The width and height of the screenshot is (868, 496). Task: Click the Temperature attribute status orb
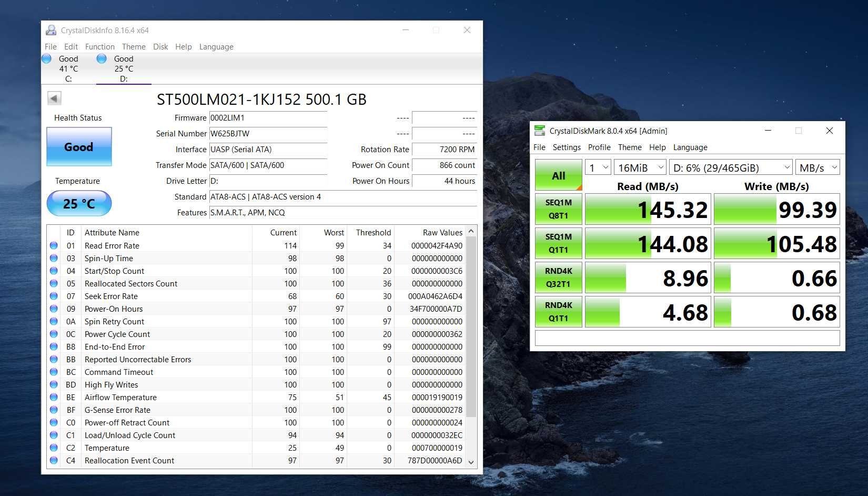(x=54, y=448)
